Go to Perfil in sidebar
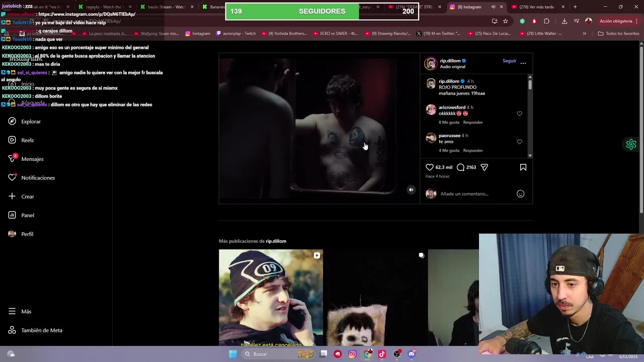The image size is (644, 362). click(x=21, y=234)
